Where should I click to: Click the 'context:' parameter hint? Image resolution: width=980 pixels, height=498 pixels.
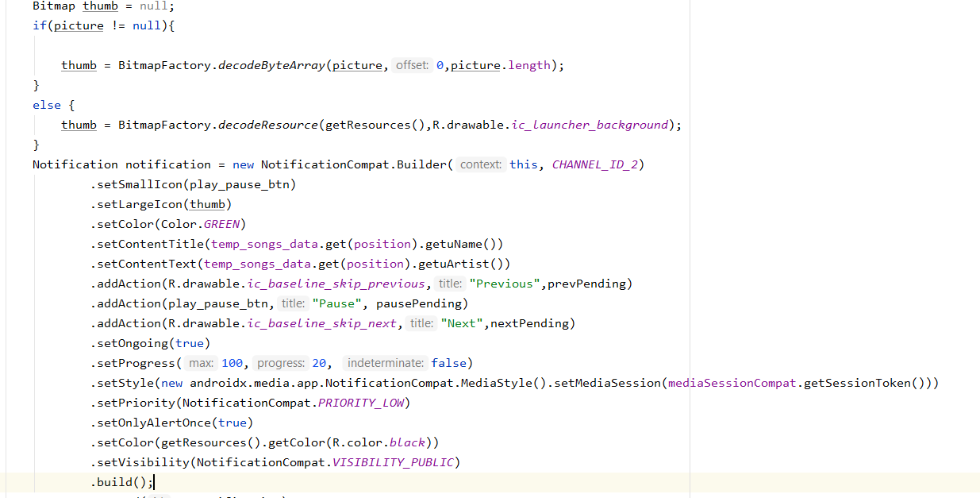pos(481,164)
